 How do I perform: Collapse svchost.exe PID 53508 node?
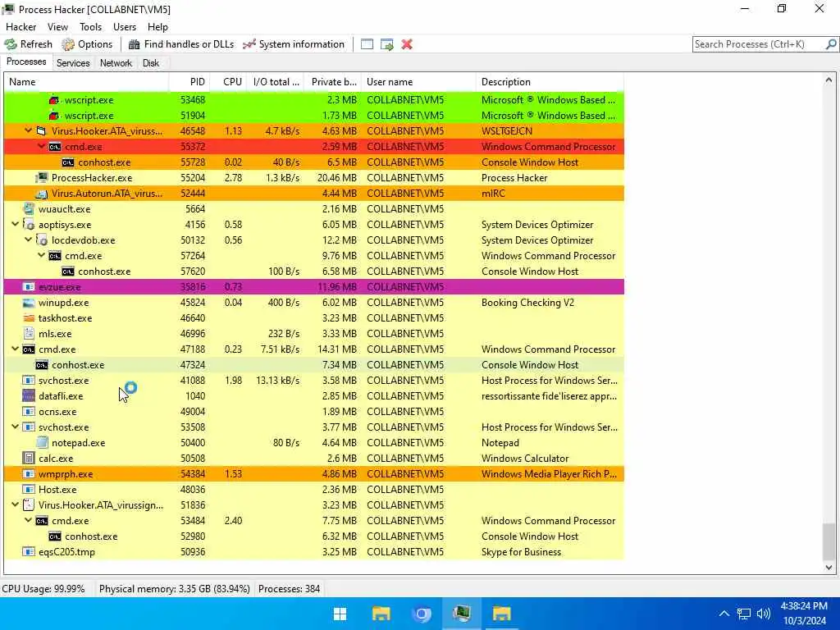15,427
